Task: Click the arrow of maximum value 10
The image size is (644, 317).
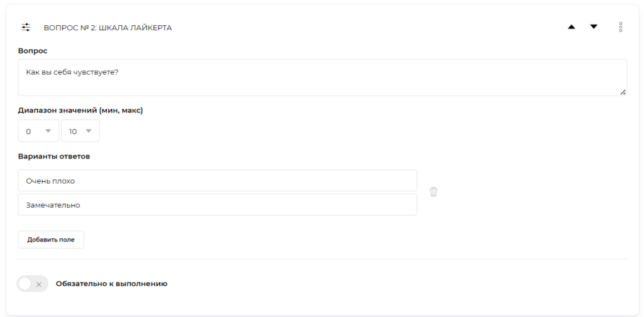Action: tap(89, 131)
